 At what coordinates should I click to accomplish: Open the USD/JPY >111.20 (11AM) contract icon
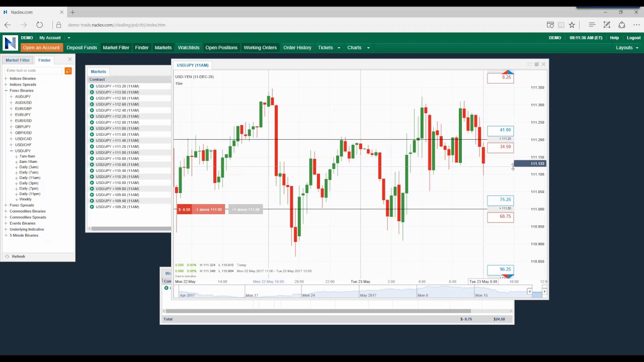pos(92,146)
